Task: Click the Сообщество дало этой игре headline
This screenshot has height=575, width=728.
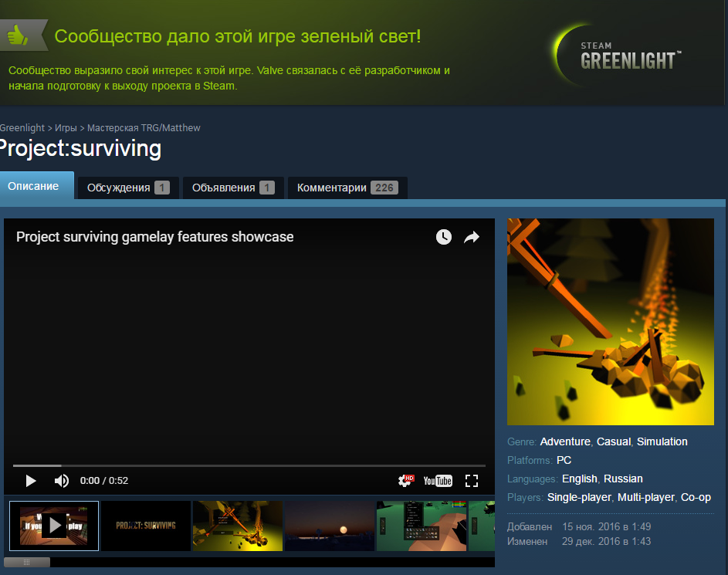Action: tap(238, 36)
